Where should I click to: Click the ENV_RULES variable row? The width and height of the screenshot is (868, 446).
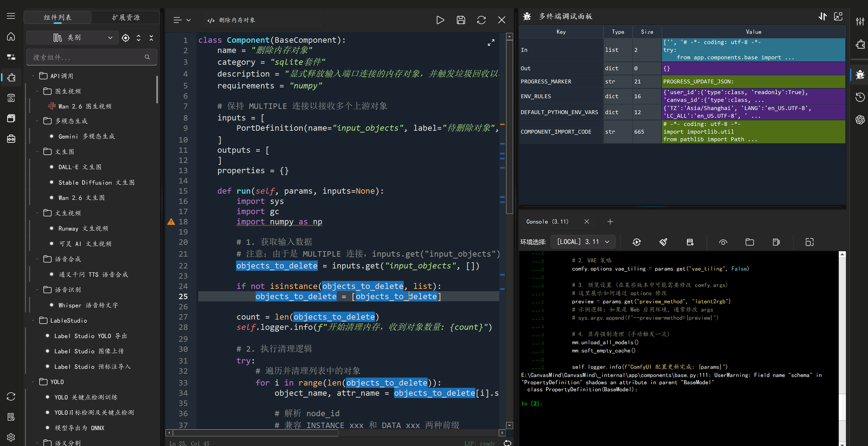(x=682, y=96)
